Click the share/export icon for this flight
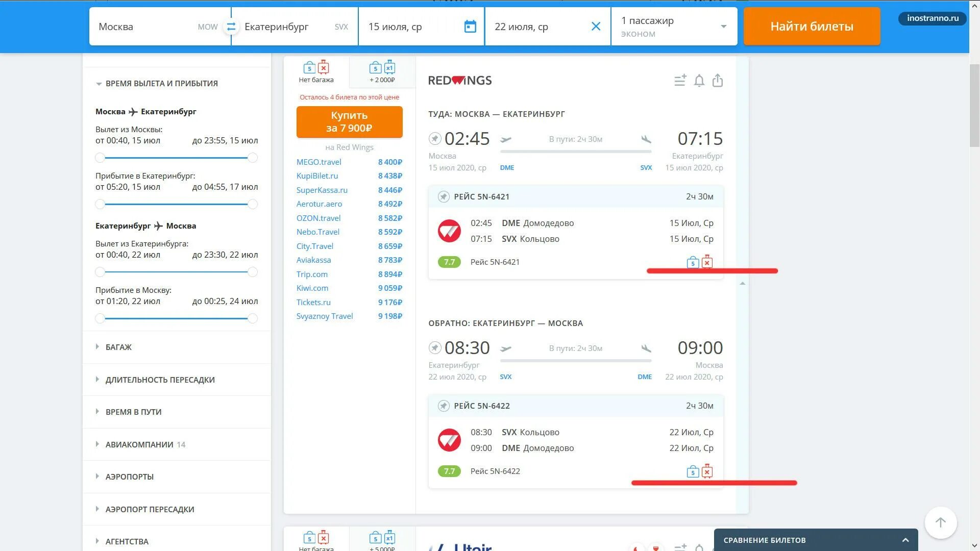 (x=718, y=80)
